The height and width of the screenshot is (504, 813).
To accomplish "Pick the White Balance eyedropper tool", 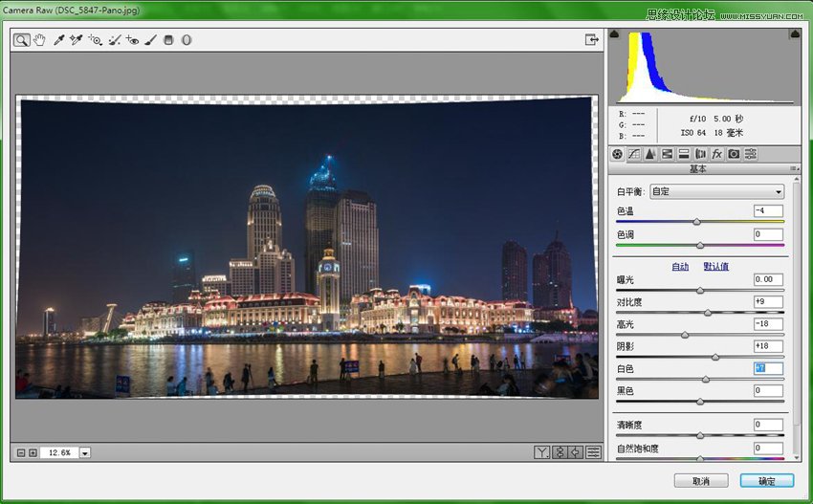I will point(58,40).
